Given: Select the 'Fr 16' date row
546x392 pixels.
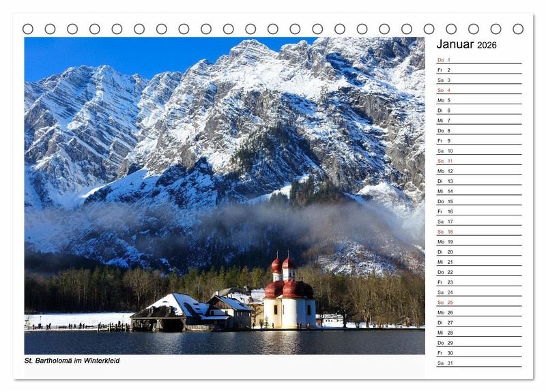Looking at the screenshot, I should (479, 211).
